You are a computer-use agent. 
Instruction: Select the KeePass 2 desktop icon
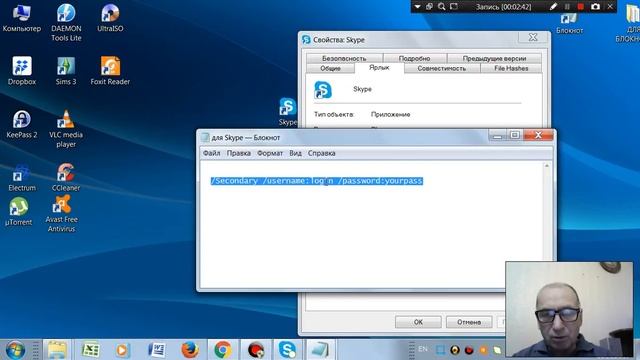point(22,124)
